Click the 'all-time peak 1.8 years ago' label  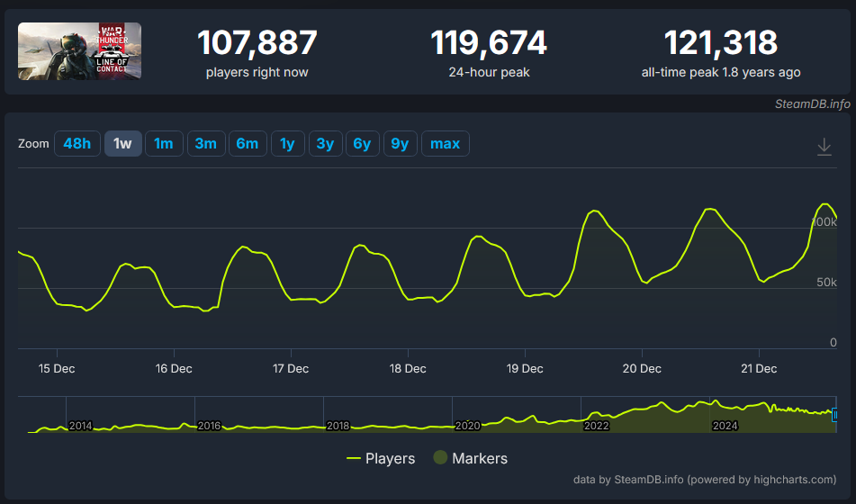click(721, 73)
